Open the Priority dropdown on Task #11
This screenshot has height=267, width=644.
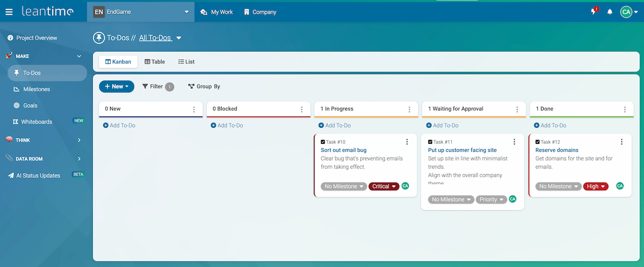[492, 199]
